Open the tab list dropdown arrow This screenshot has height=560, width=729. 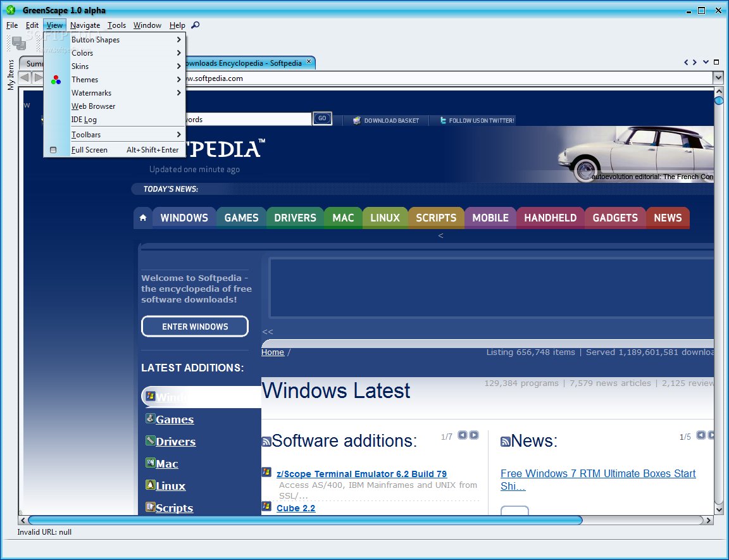[x=706, y=62]
